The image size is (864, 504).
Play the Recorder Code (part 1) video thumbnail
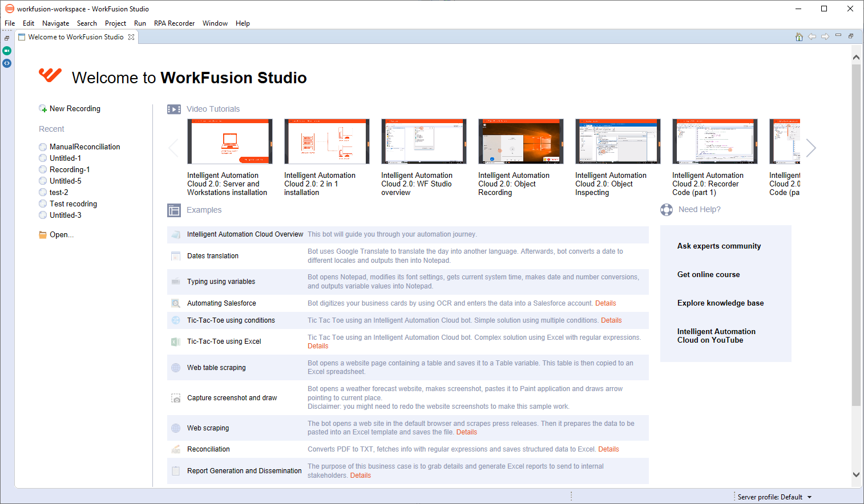715,141
